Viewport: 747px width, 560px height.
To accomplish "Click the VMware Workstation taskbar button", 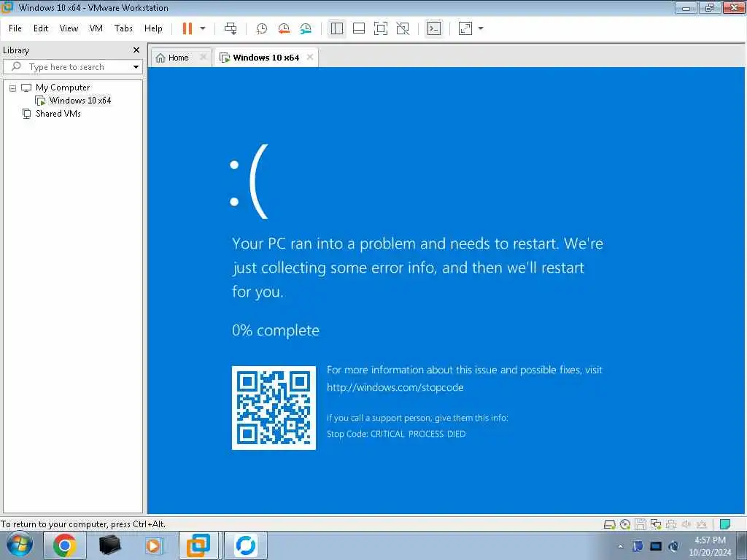I will click(198, 545).
